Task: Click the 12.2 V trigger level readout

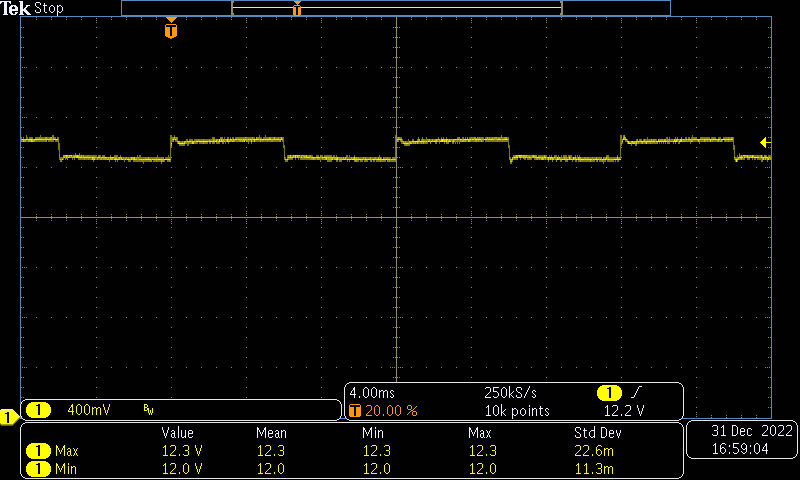Action: [x=624, y=411]
